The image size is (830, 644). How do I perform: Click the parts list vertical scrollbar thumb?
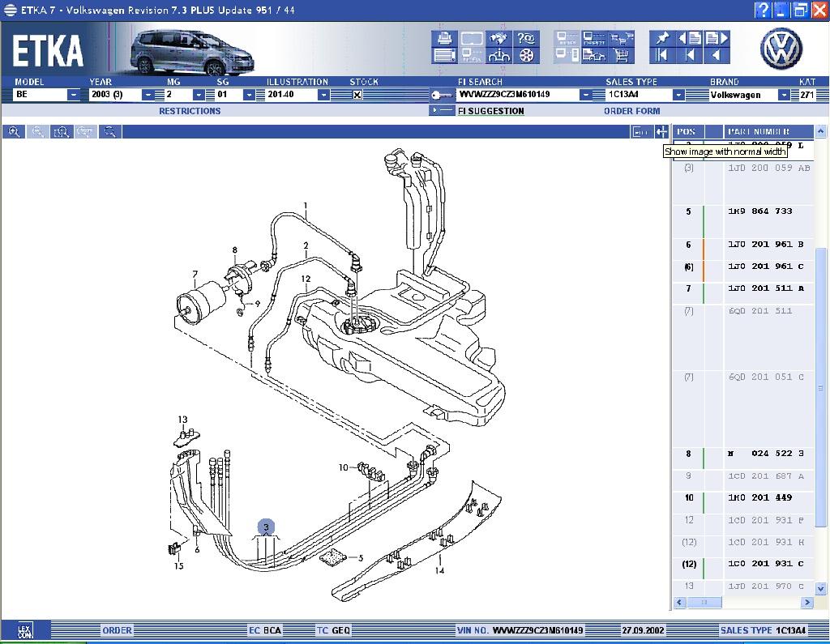820,386
